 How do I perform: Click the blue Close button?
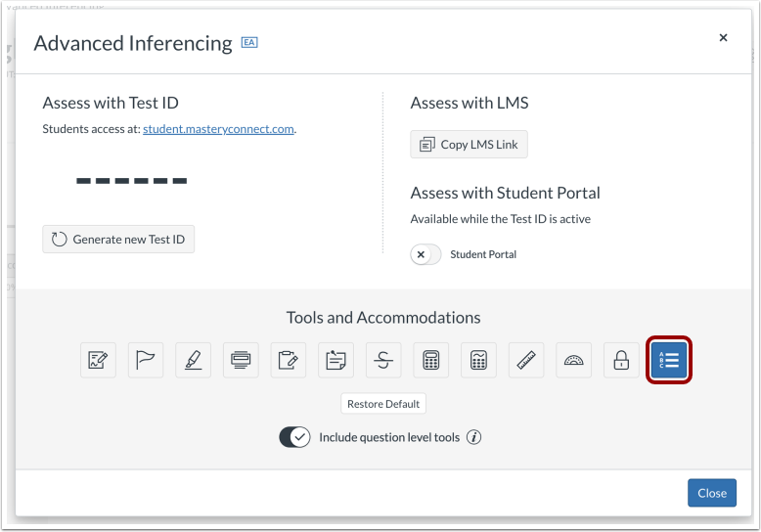point(712,493)
